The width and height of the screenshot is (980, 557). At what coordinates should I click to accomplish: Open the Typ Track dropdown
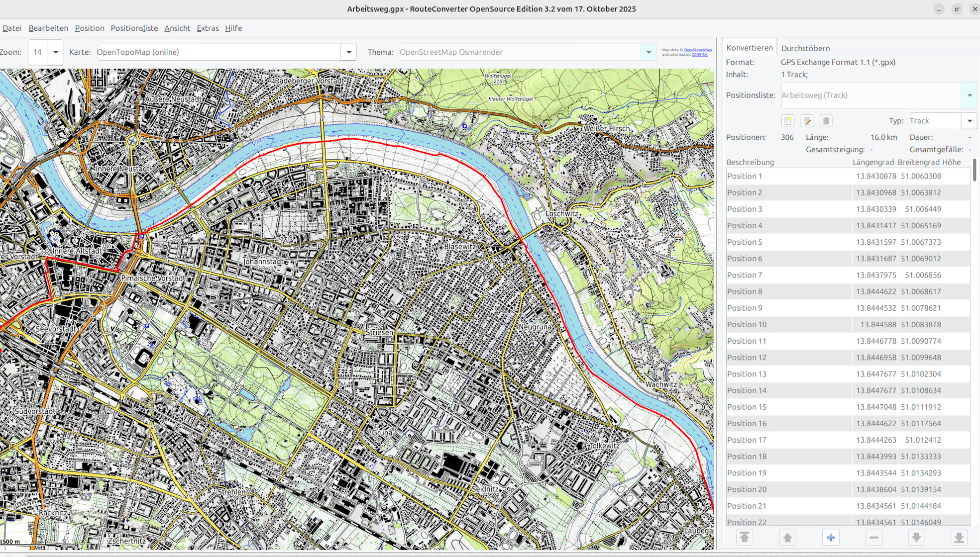pos(969,121)
